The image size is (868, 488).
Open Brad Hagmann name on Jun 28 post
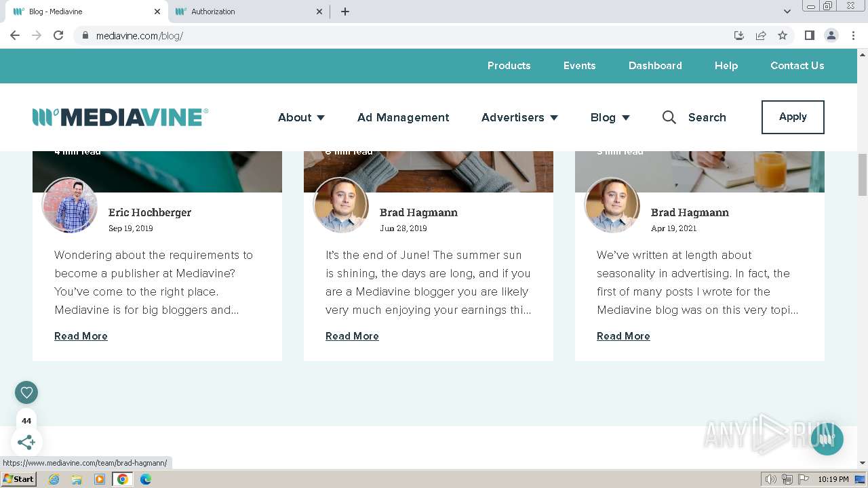point(418,212)
